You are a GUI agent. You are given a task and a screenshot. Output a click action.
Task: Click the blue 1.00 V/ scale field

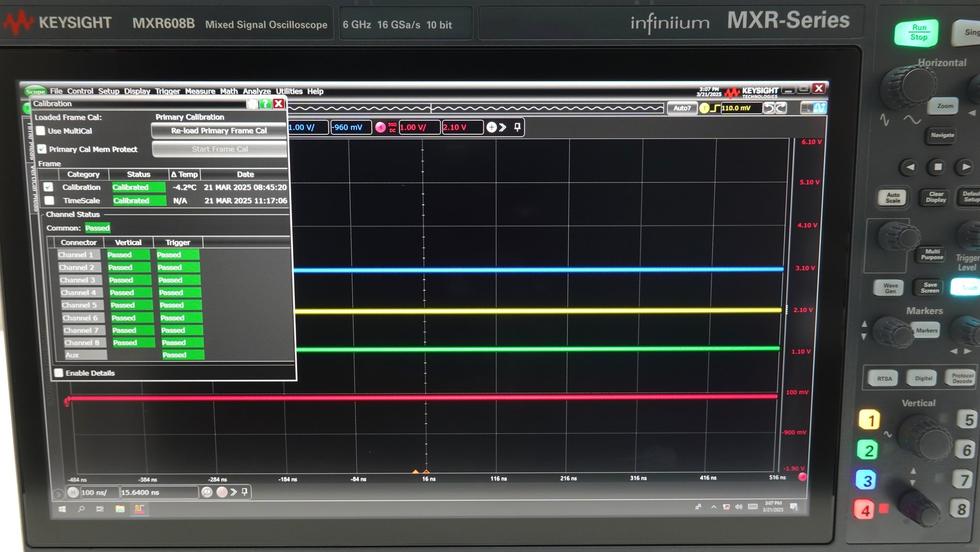(308, 127)
